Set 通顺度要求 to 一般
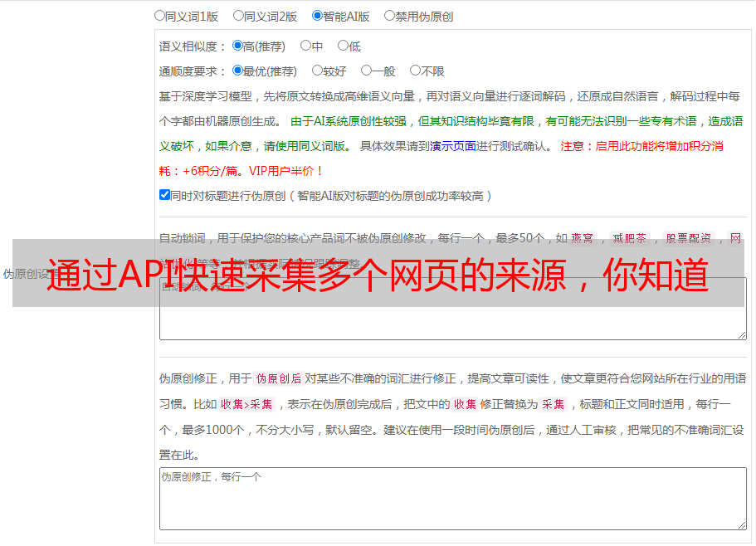Image resolution: width=756 pixels, height=546 pixels. click(366, 71)
